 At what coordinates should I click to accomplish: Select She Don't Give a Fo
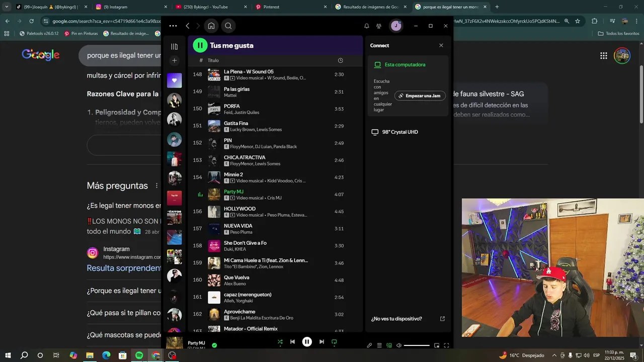[x=275, y=246]
